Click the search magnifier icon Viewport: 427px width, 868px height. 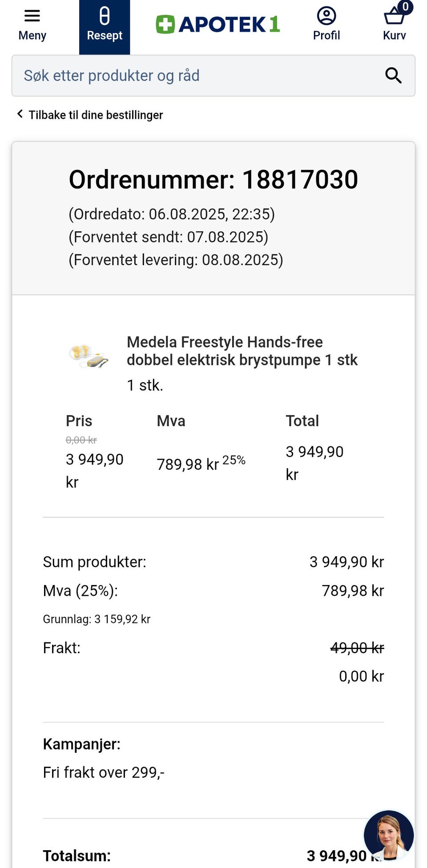click(x=393, y=76)
